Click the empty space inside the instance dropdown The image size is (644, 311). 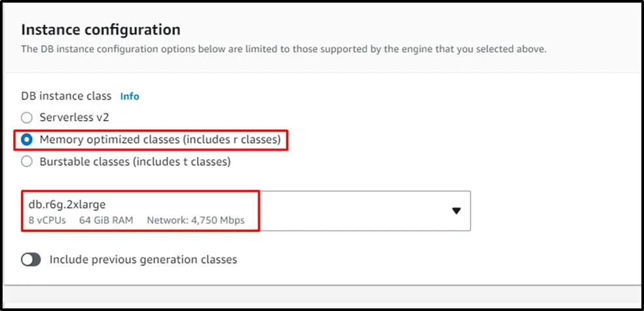click(x=354, y=211)
